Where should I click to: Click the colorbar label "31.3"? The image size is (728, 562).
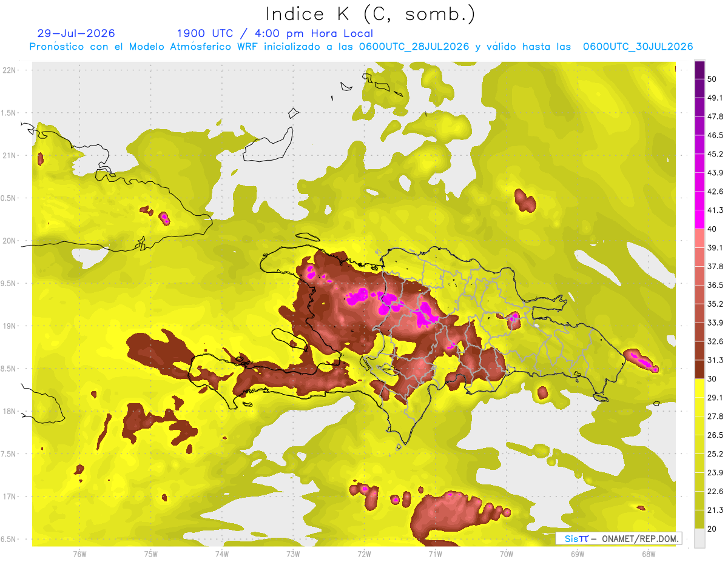coord(715,360)
